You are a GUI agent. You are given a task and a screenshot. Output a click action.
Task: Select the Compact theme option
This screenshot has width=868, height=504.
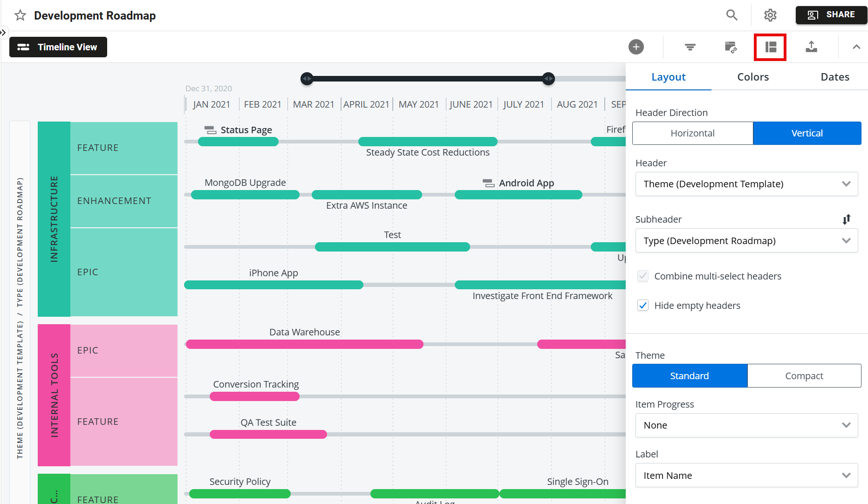coord(804,375)
